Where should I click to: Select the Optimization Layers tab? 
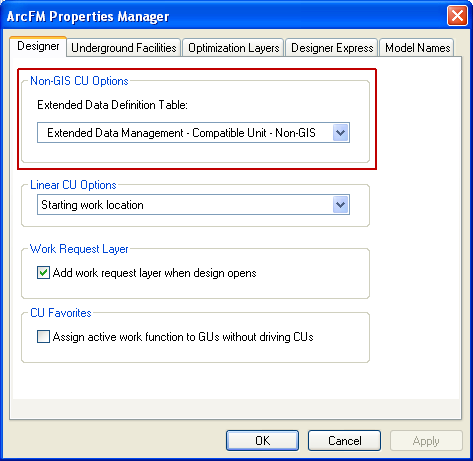[x=233, y=48]
